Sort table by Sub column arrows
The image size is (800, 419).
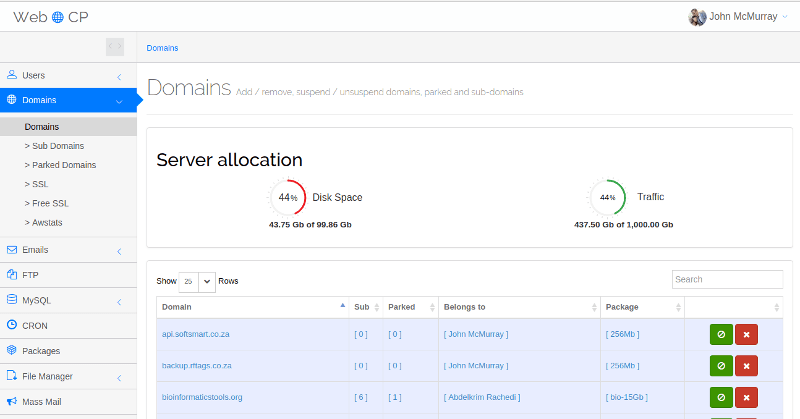[377, 307]
